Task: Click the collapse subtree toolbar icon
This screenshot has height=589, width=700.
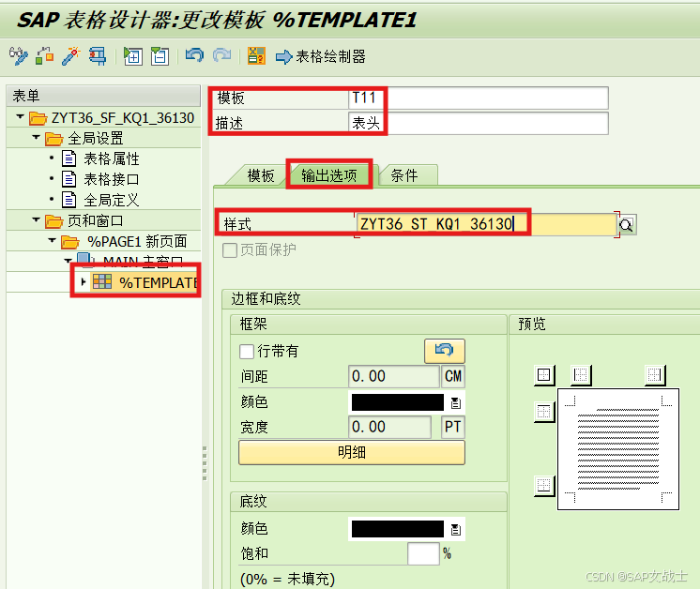Action: (160, 56)
